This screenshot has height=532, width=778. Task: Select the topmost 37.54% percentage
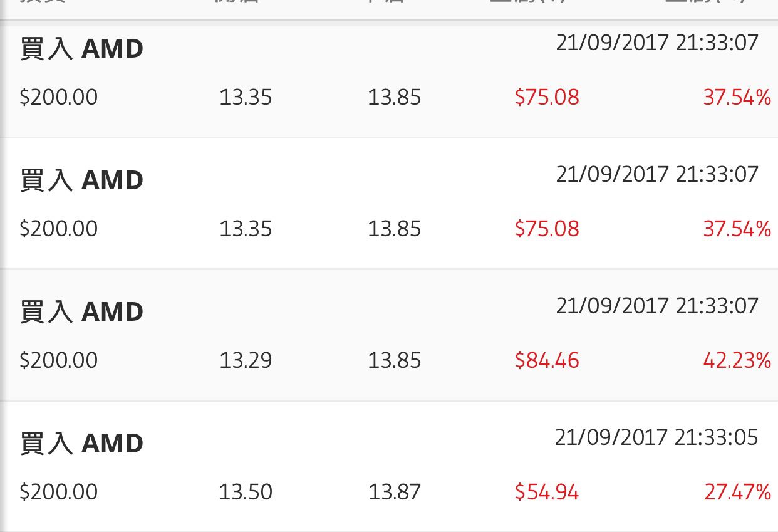(737, 97)
